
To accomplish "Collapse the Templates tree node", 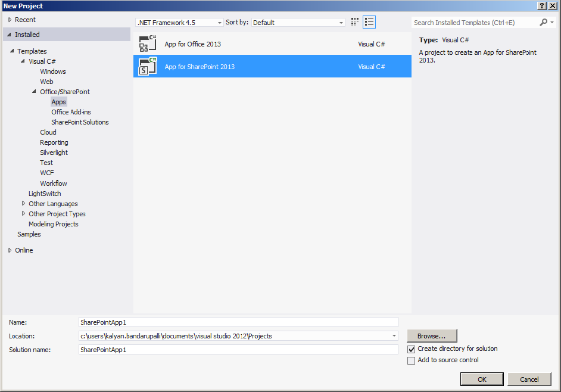I will [x=12, y=51].
